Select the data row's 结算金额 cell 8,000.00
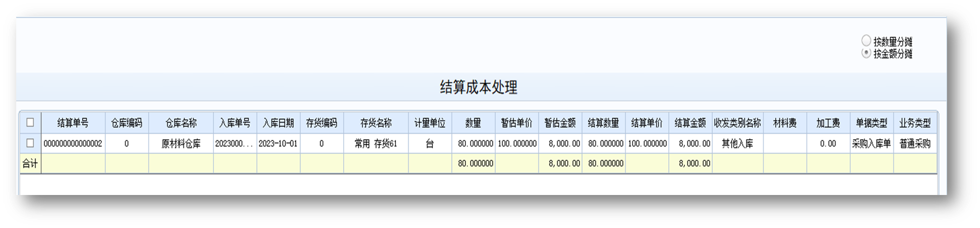The height and width of the screenshot is (228, 980). (x=691, y=144)
